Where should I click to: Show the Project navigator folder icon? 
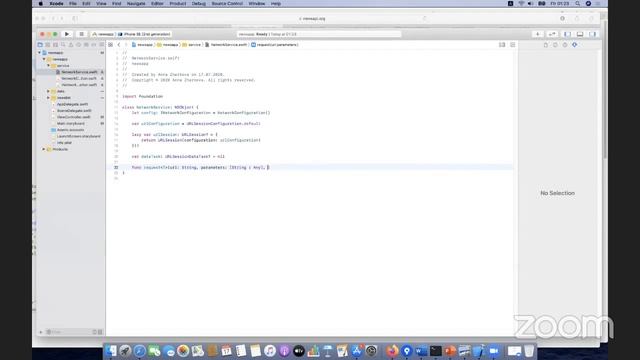point(40,44)
